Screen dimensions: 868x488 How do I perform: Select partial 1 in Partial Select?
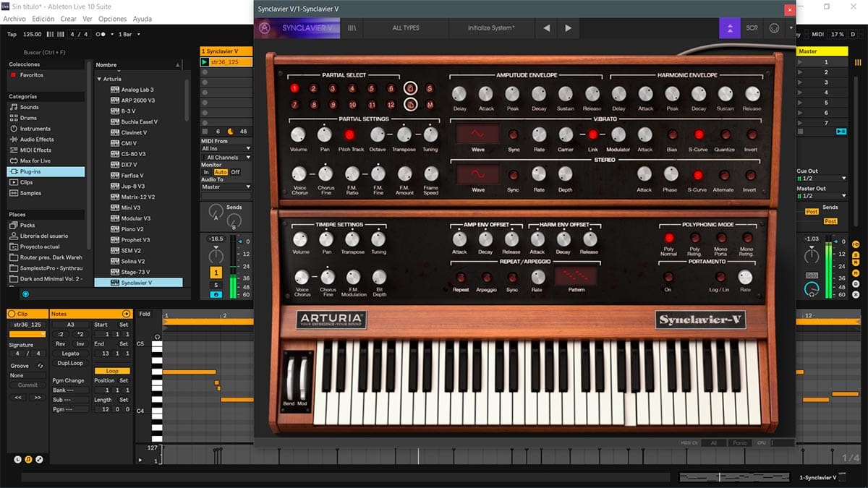tap(294, 89)
